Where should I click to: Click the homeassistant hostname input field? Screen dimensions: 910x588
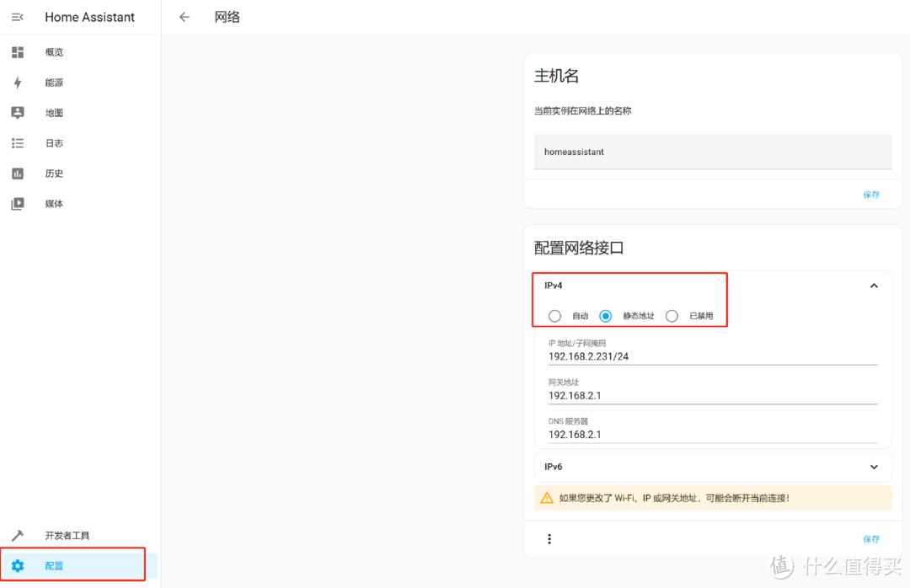tap(713, 152)
